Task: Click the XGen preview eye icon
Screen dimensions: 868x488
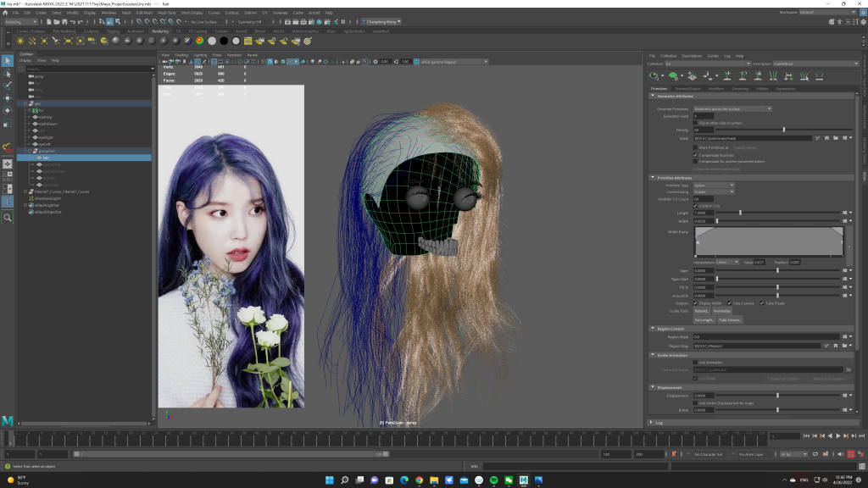Action: (654, 75)
